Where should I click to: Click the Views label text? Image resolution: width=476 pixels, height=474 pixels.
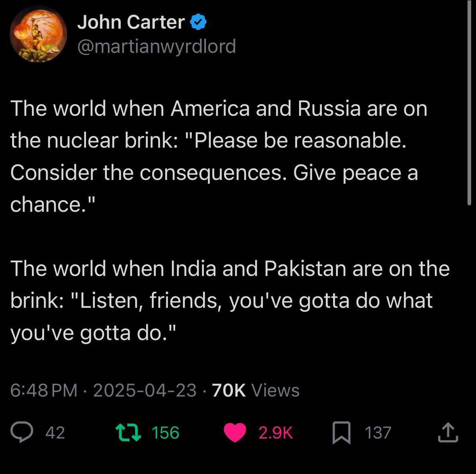click(x=275, y=390)
